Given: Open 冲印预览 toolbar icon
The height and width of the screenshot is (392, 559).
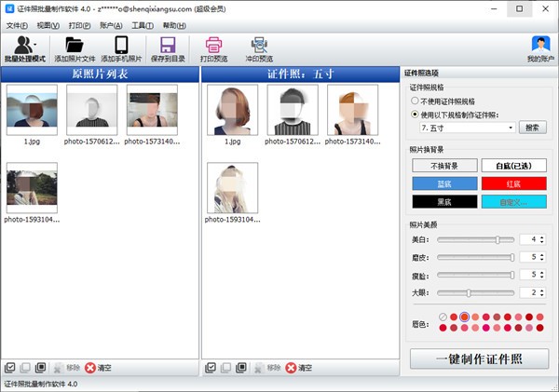Looking at the screenshot, I should (x=259, y=46).
